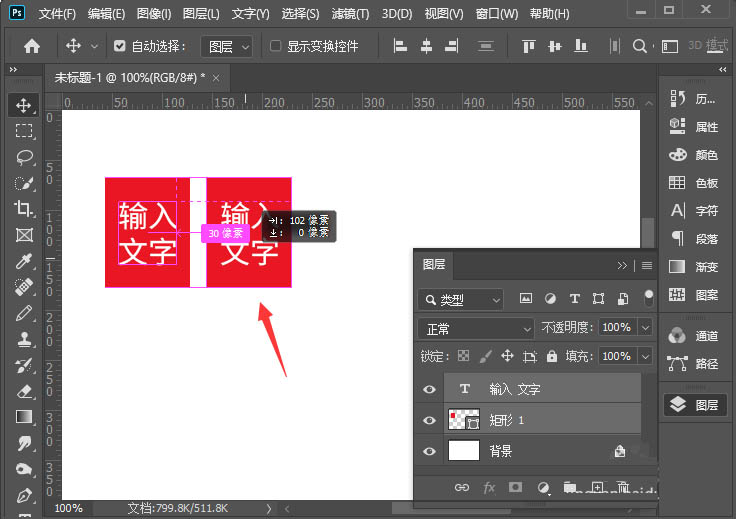
Task: Select the Eyedropper tool
Action: pyautogui.click(x=24, y=261)
